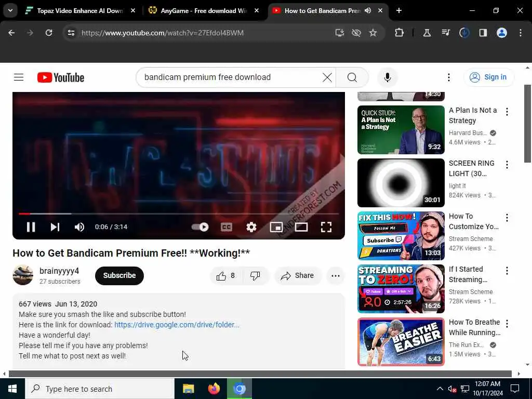The image size is (532, 399).
Task: Pause the video
Action: [31, 227]
